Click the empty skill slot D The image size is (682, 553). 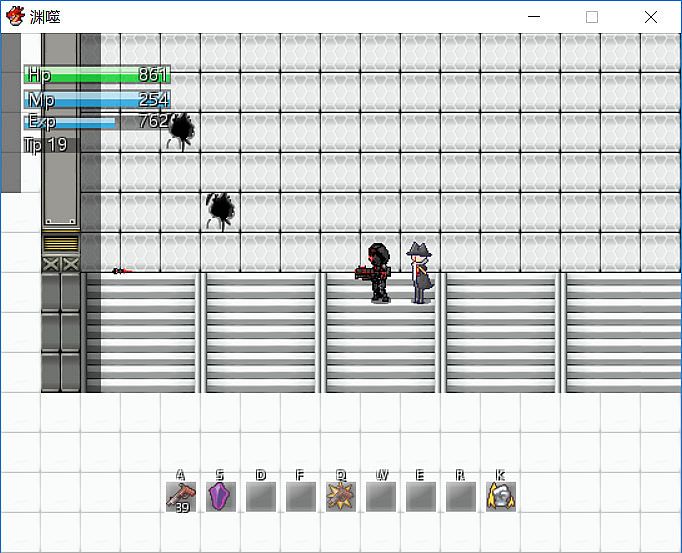click(x=261, y=496)
